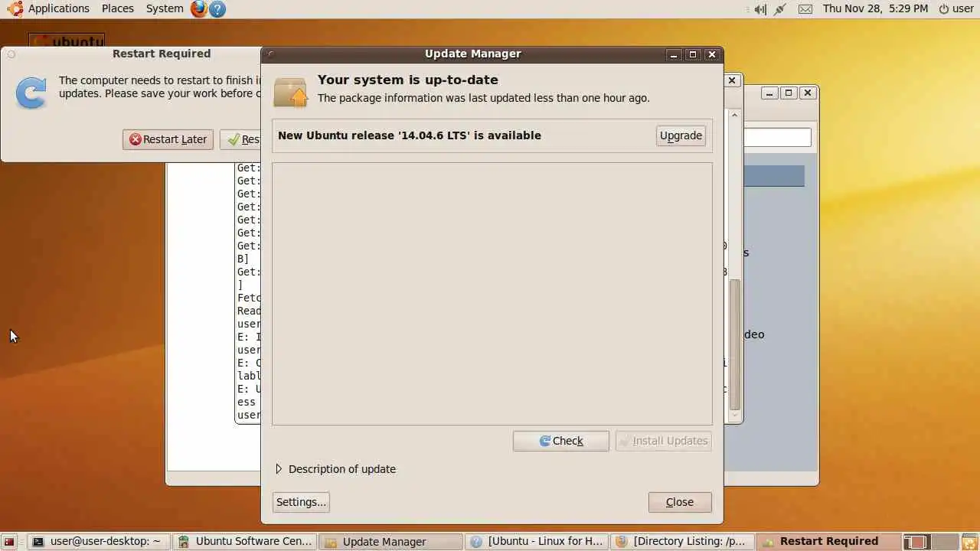The height and width of the screenshot is (551, 980).
Task: Click the scrollbar thumb in window behind Update Manager
Action: (735, 344)
